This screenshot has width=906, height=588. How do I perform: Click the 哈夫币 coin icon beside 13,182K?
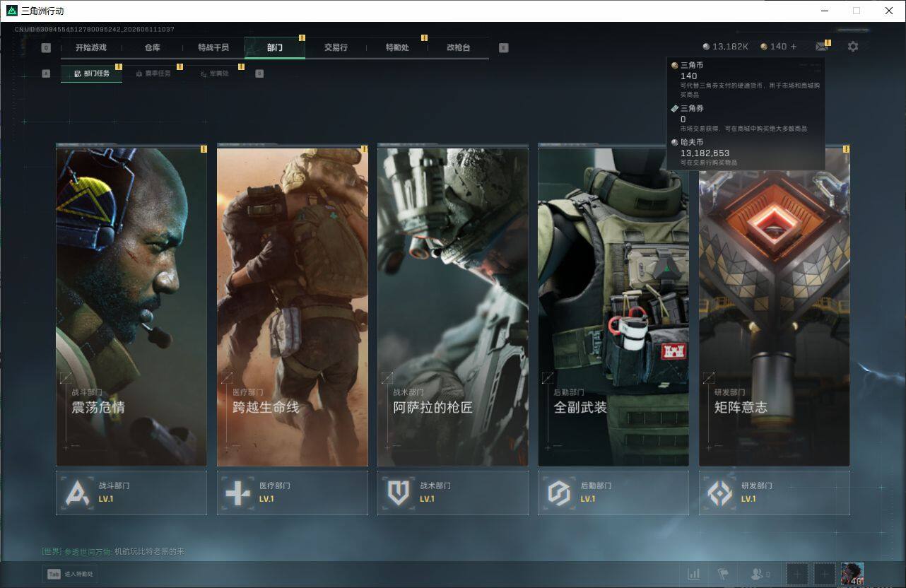706,47
